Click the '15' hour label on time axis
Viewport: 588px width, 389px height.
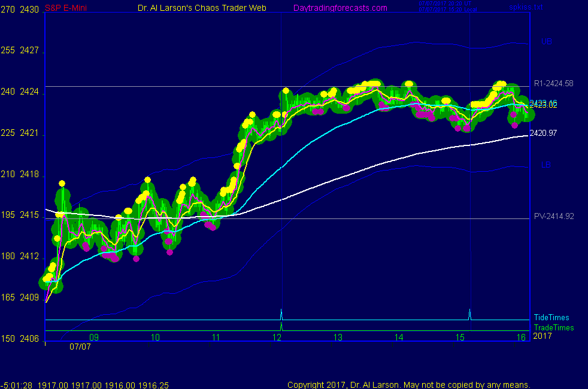point(460,338)
